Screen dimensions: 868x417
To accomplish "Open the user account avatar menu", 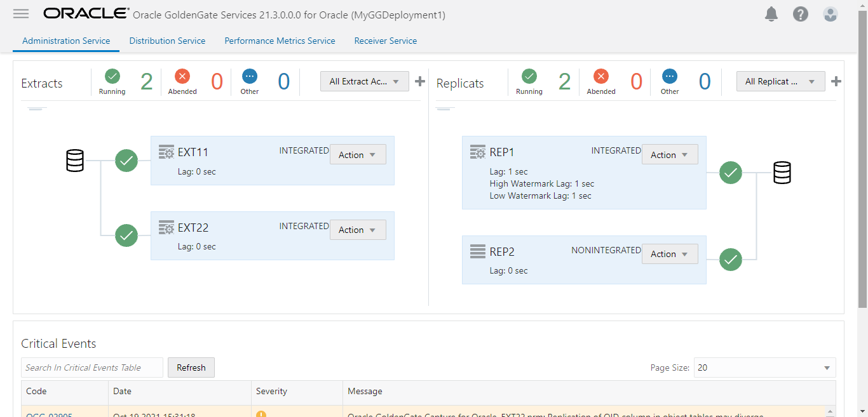I will [830, 14].
